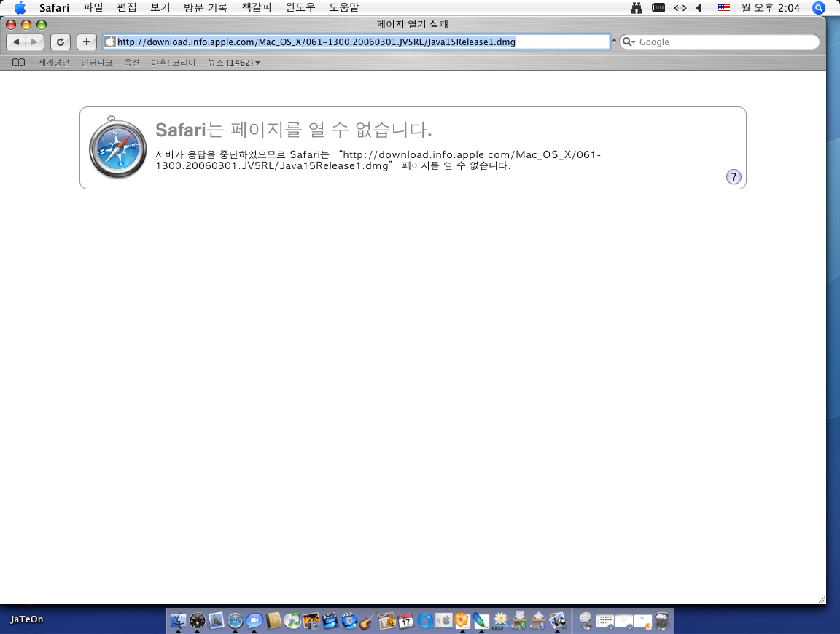Open the 옥션 bookmark
Screen dimensions: 840x634
click(x=132, y=63)
